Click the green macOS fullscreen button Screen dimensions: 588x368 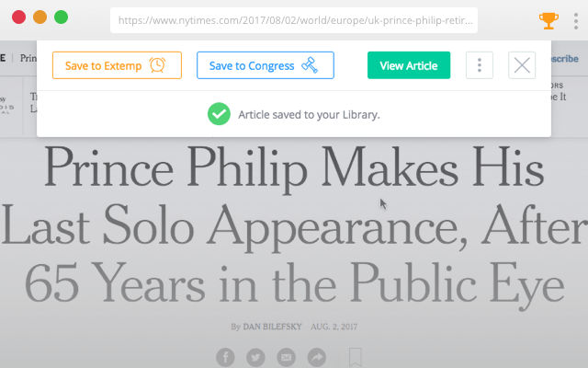click(x=61, y=17)
